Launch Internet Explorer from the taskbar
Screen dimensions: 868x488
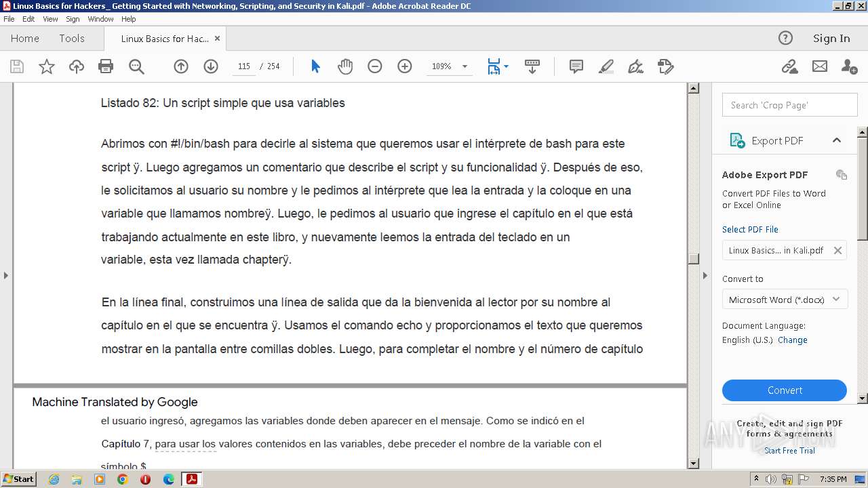click(54, 479)
